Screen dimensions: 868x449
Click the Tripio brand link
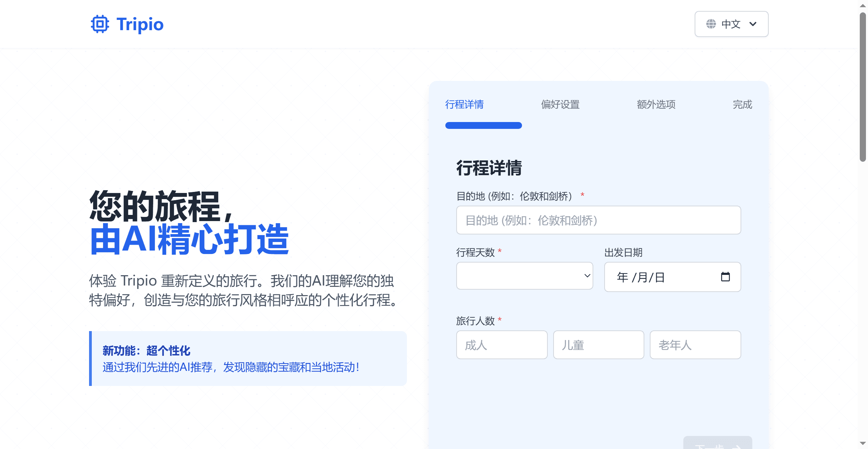pyautogui.click(x=138, y=24)
